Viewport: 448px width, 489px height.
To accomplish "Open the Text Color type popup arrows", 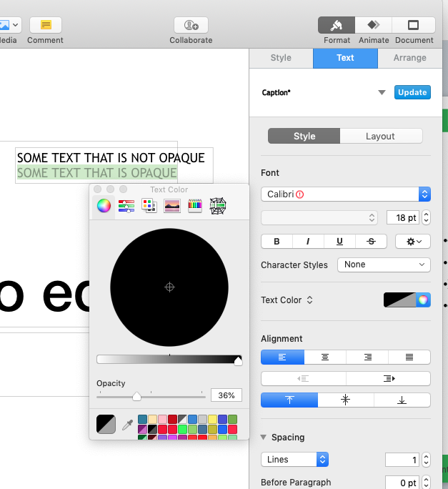I will click(309, 300).
